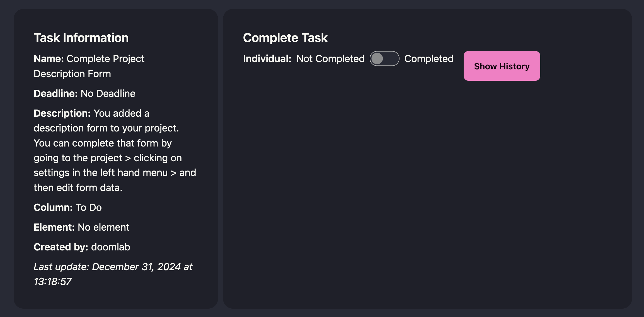Click the bold Deadline label
Image resolution: width=644 pixels, height=317 pixels.
pyautogui.click(x=55, y=94)
